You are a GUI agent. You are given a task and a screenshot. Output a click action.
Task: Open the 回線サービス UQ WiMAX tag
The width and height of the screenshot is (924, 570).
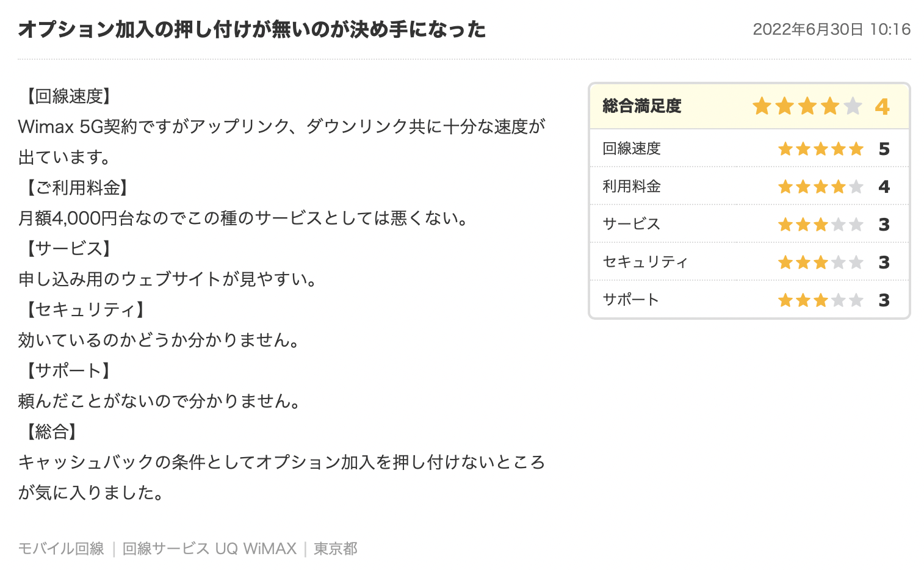tap(209, 549)
